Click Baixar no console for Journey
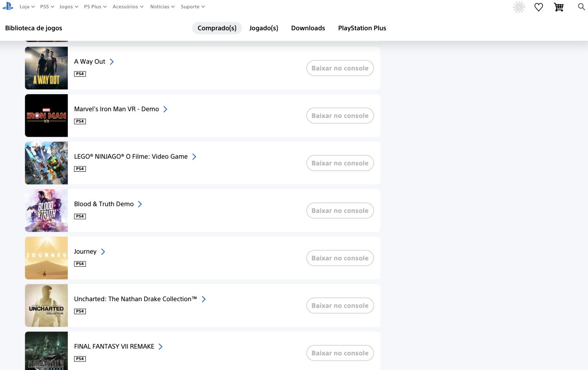The image size is (588, 370). (340, 258)
